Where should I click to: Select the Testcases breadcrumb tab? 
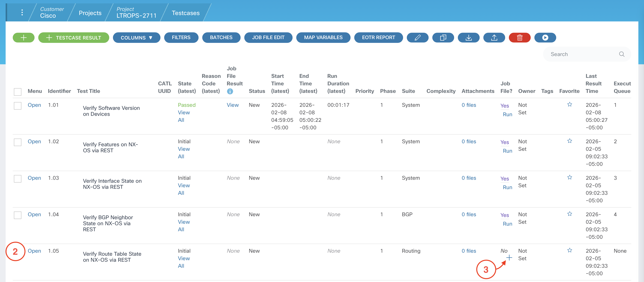pyautogui.click(x=186, y=13)
